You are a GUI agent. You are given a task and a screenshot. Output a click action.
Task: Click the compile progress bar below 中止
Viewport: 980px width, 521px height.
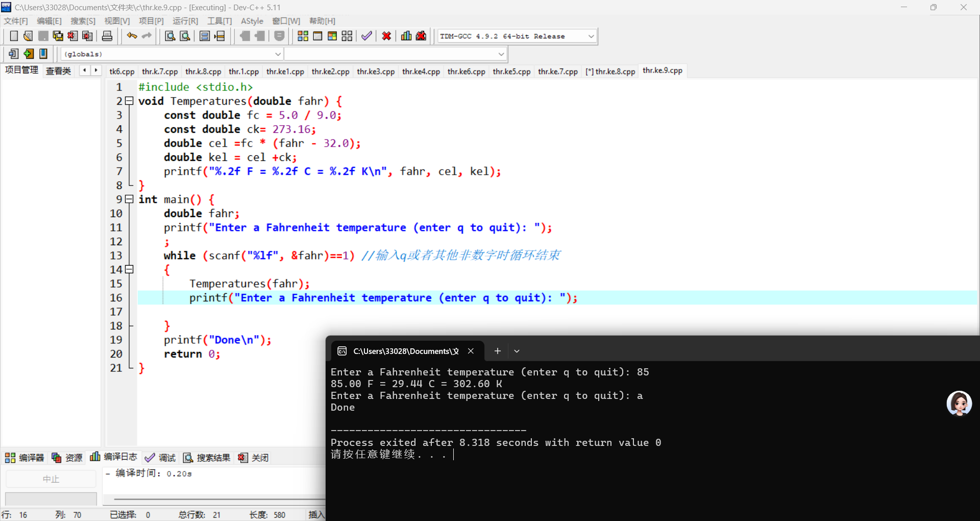pyautogui.click(x=51, y=499)
